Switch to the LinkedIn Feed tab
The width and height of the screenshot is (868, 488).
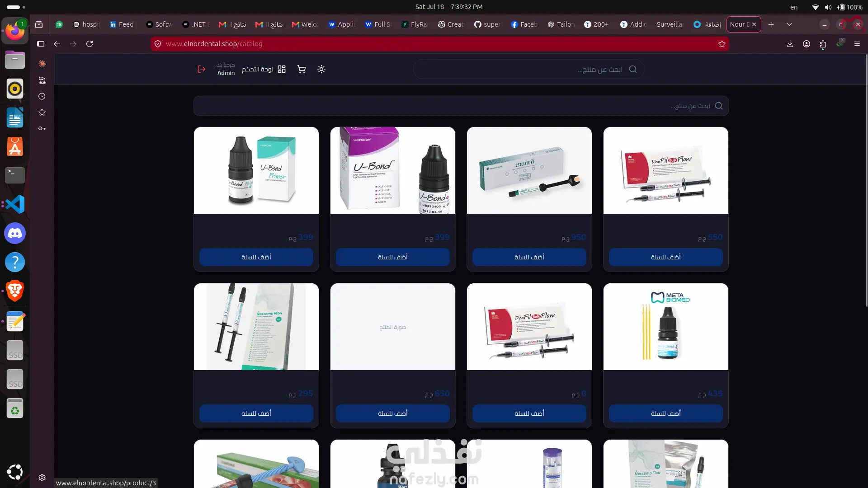122,24
